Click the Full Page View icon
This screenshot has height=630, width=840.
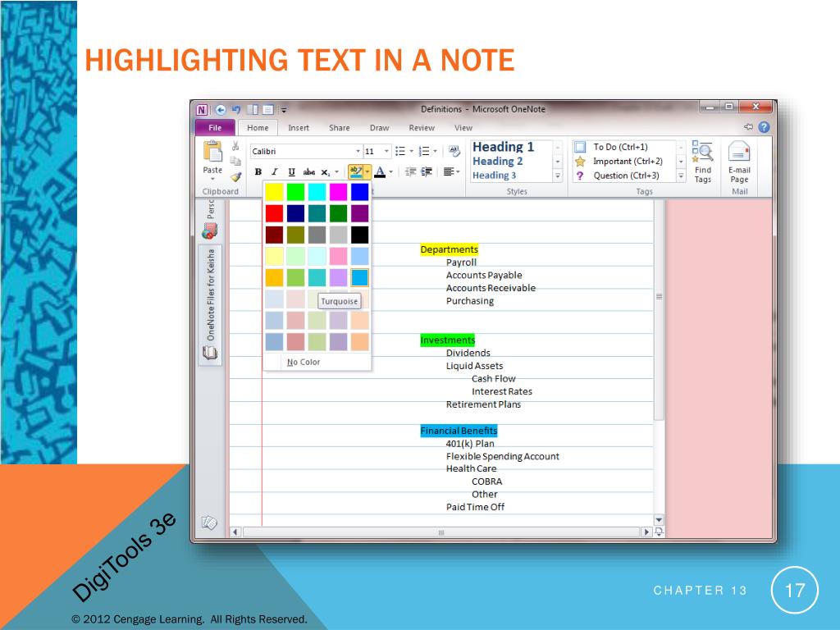click(268, 110)
